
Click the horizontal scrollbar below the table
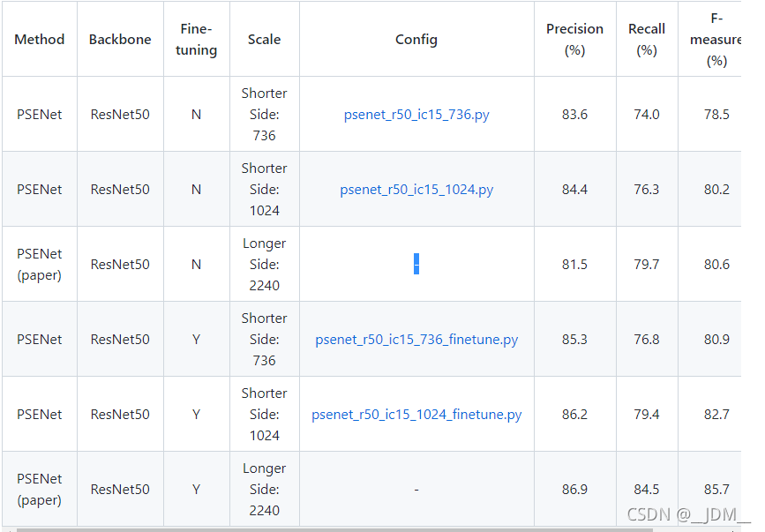[353, 528]
